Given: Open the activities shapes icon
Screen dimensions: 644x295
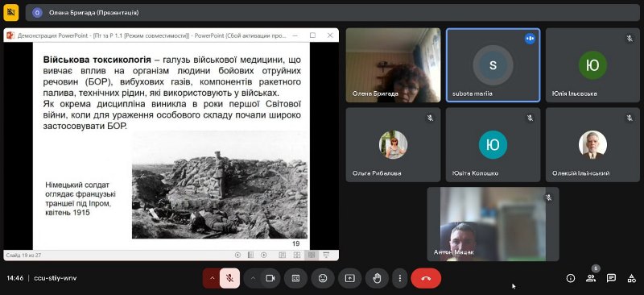Looking at the screenshot, I should (x=632, y=279).
